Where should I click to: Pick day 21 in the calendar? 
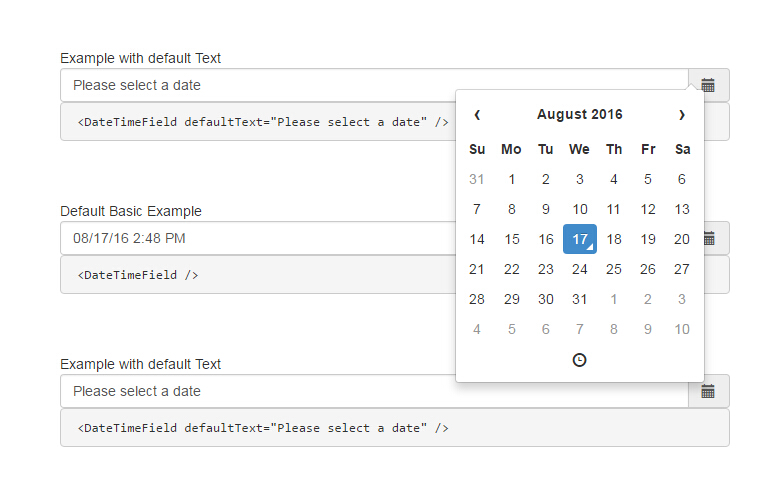477,269
